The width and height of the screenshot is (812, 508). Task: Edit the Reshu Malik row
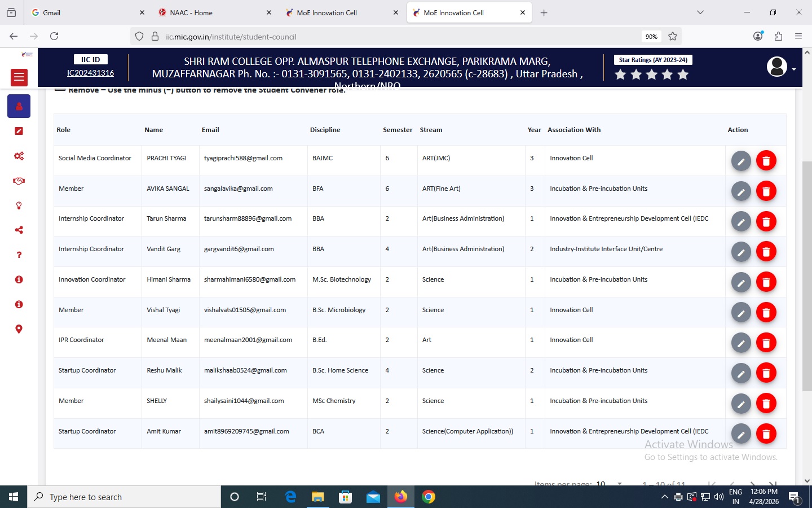point(741,373)
